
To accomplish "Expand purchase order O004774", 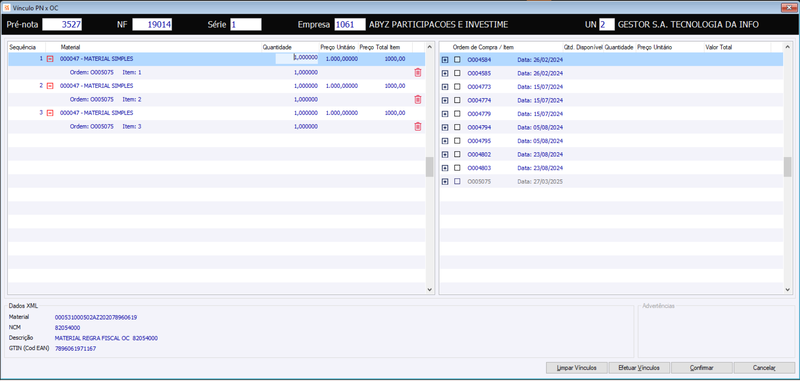I will (445, 100).
